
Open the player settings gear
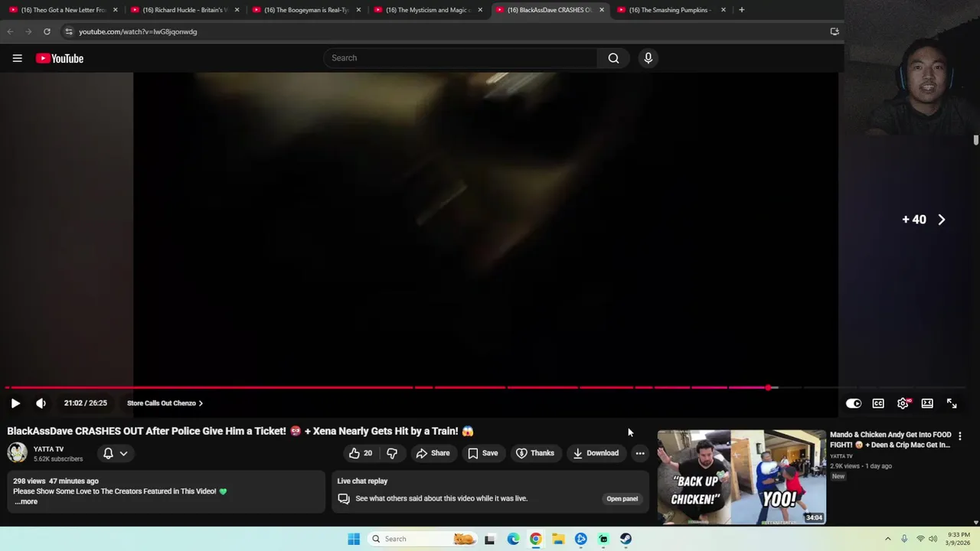coord(903,403)
